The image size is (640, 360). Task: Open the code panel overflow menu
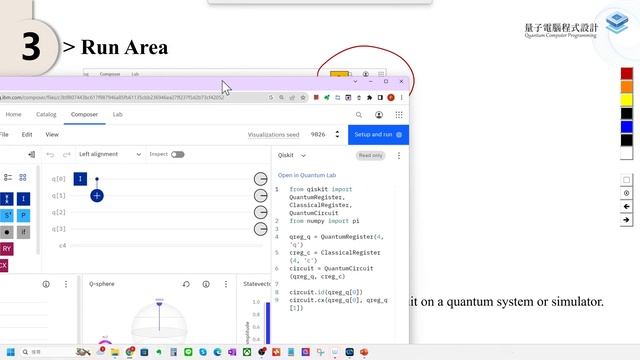[399, 156]
